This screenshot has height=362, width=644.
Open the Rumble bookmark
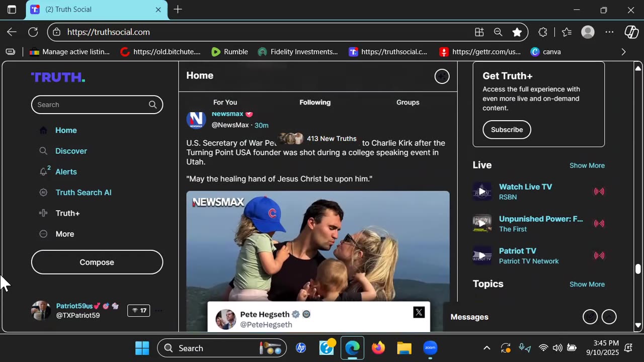click(x=229, y=52)
